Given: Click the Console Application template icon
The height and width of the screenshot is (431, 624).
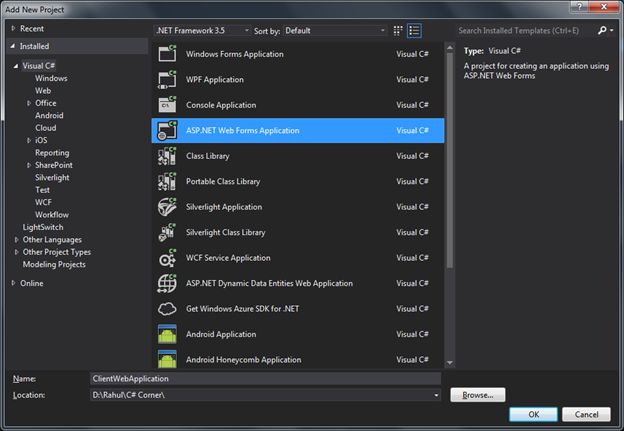Looking at the screenshot, I should coord(167,105).
